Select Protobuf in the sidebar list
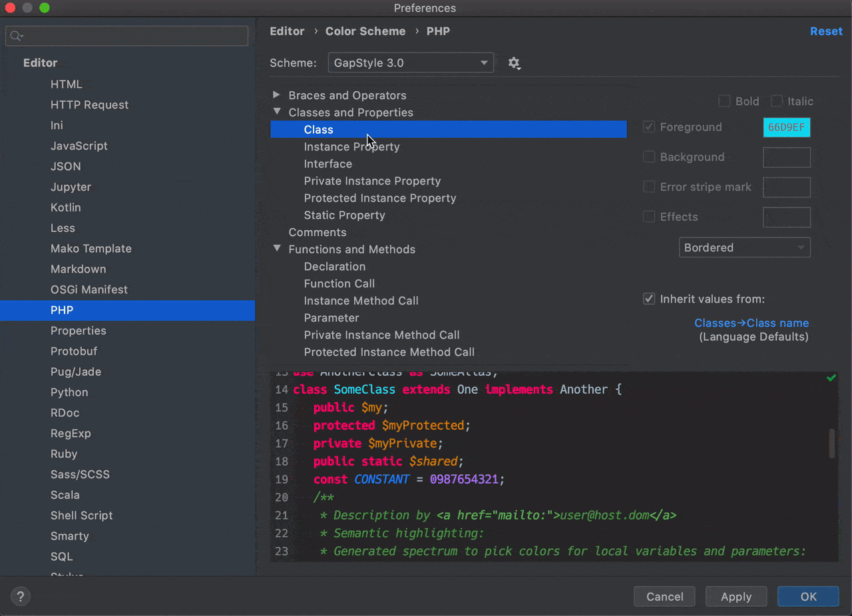 coord(74,351)
